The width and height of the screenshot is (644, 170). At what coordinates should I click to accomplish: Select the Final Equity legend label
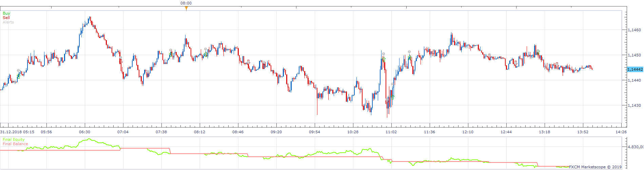click(x=14, y=139)
